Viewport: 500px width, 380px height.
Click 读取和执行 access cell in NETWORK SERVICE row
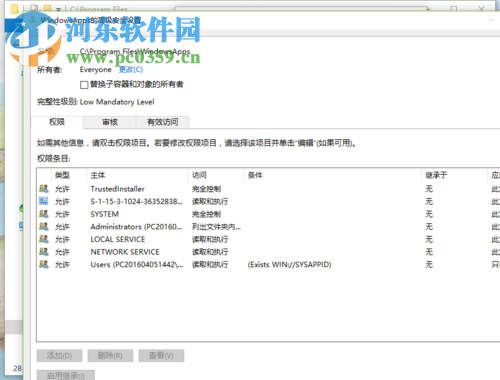coord(210,252)
